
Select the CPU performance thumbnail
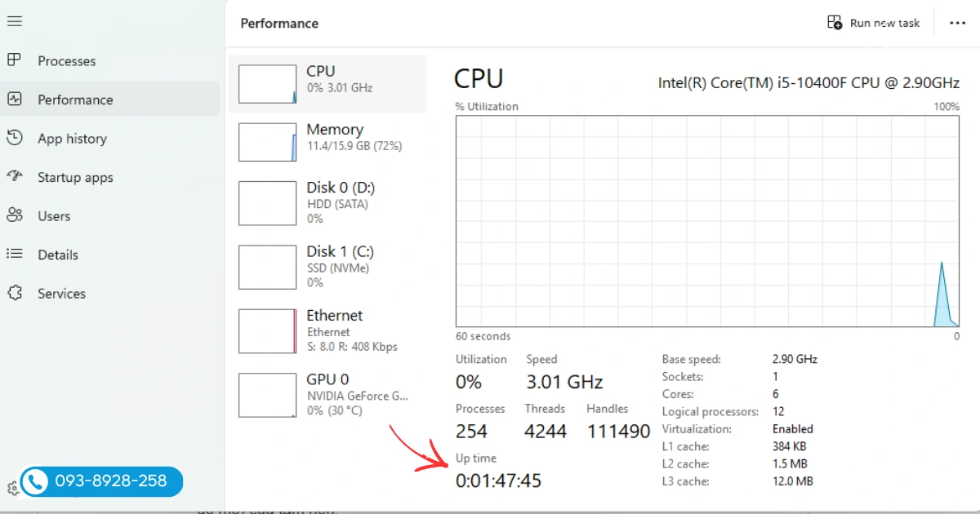267,84
